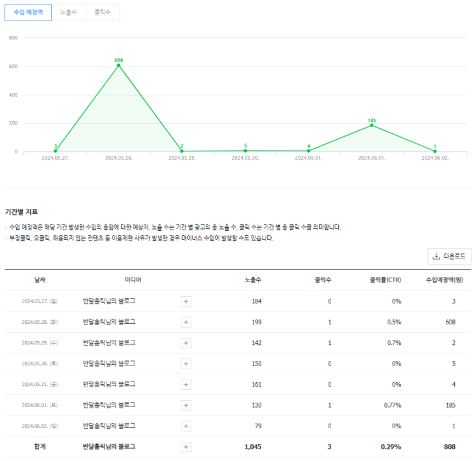Expand the 2024.05.28 row plus button
This screenshot has height=461, width=476.
point(186,322)
